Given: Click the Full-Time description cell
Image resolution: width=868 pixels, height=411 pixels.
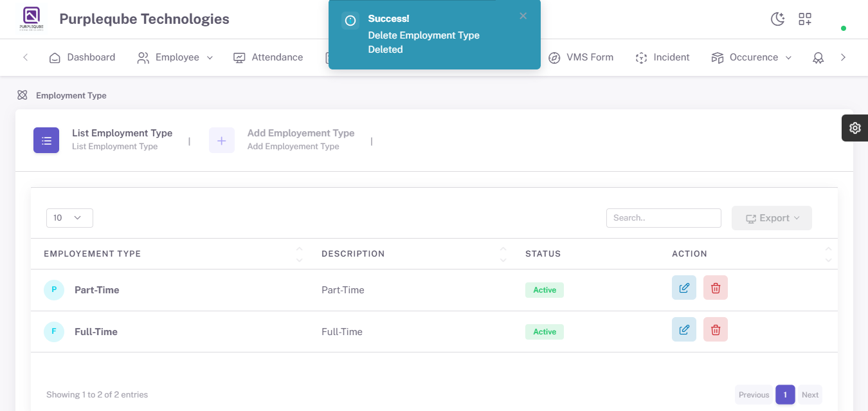Looking at the screenshot, I should (x=342, y=332).
